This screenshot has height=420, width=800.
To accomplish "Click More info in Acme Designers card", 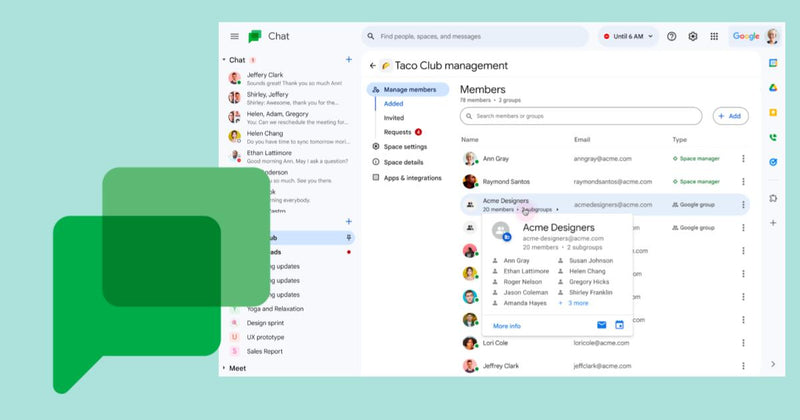I will 507,326.
